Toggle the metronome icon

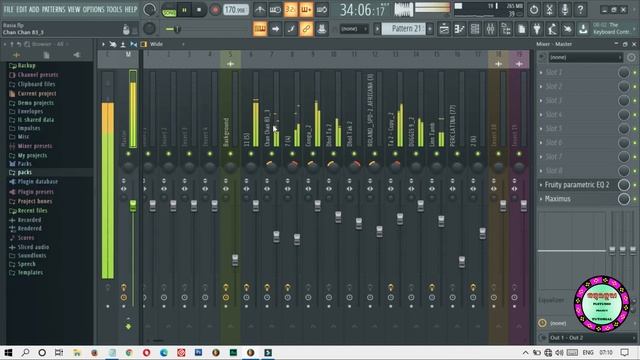pos(260,10)
